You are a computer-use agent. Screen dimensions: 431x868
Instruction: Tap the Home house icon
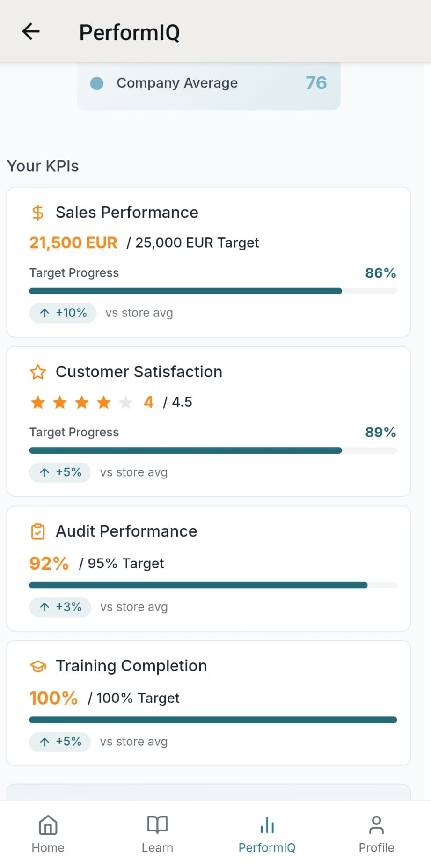pos(48,825)
